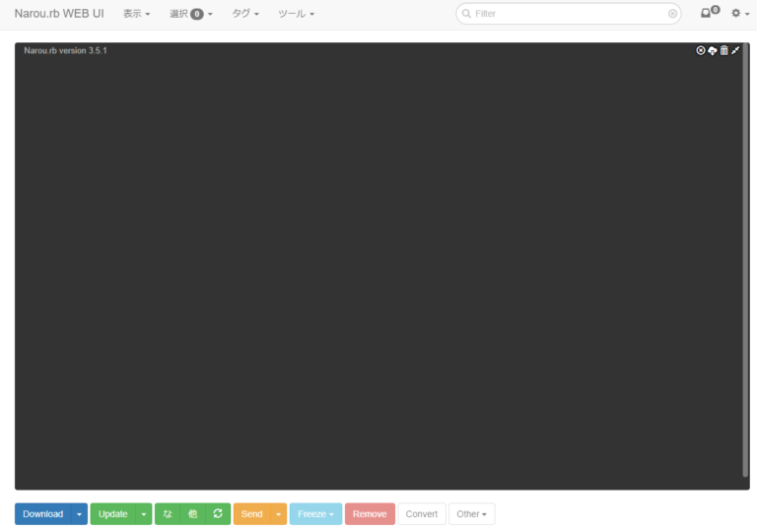This screenshot has width=757, height=532.
Task: Expand the console with the resize icon
Action: [x=735, y=50]
